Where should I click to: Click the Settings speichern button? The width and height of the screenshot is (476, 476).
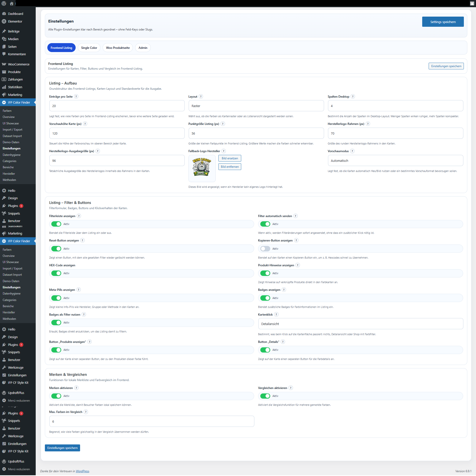tap(443, 22)
